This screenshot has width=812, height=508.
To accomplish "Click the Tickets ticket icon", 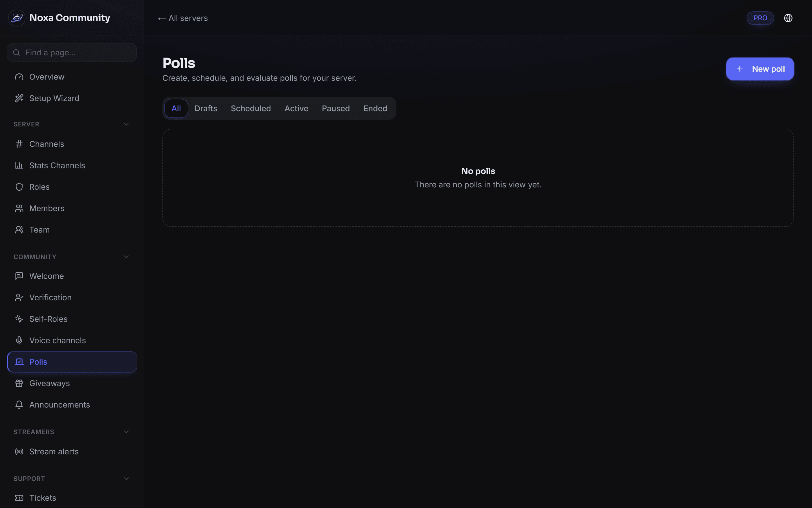I will pyautogui.click(x=19, y=498).
